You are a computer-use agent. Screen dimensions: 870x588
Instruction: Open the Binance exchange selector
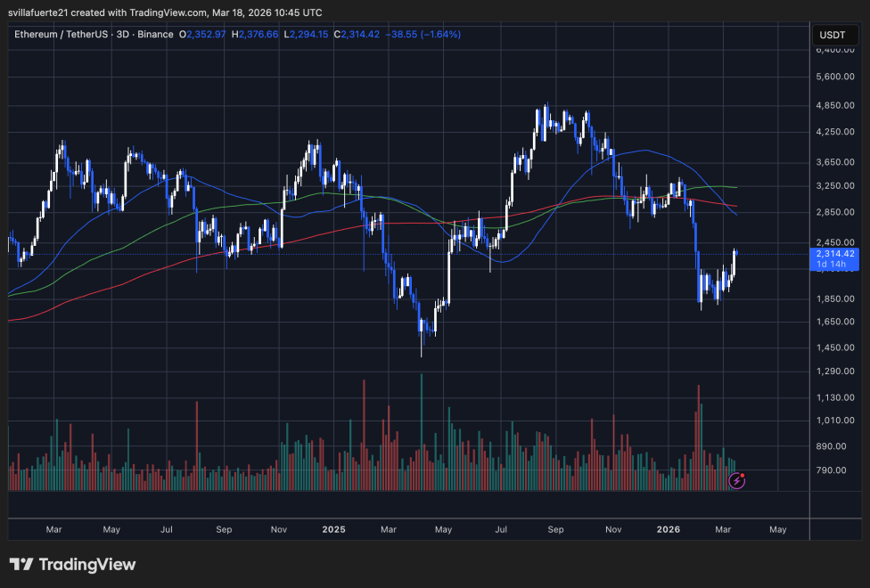click(156, 34)
